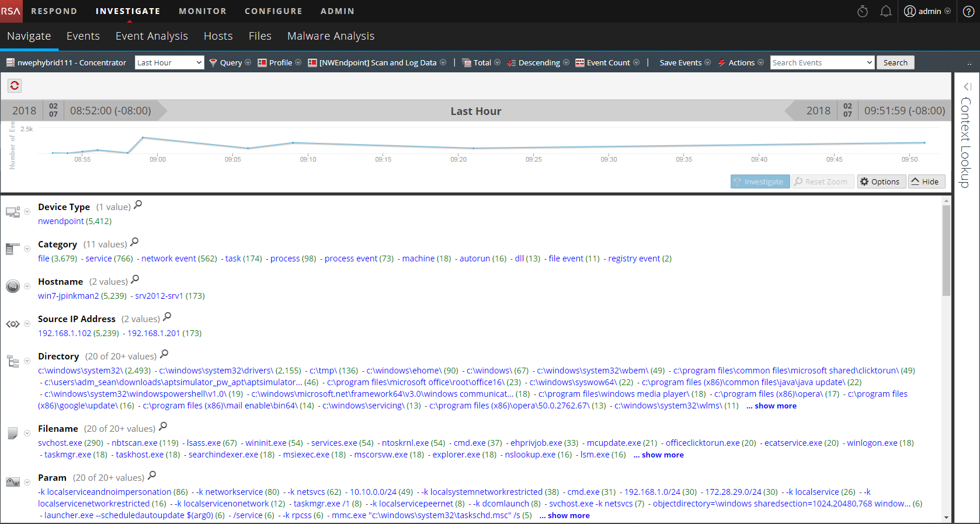Switch to the Event Analysis tab
This screenshot has width=980, height=524.
tap(152, 36)
